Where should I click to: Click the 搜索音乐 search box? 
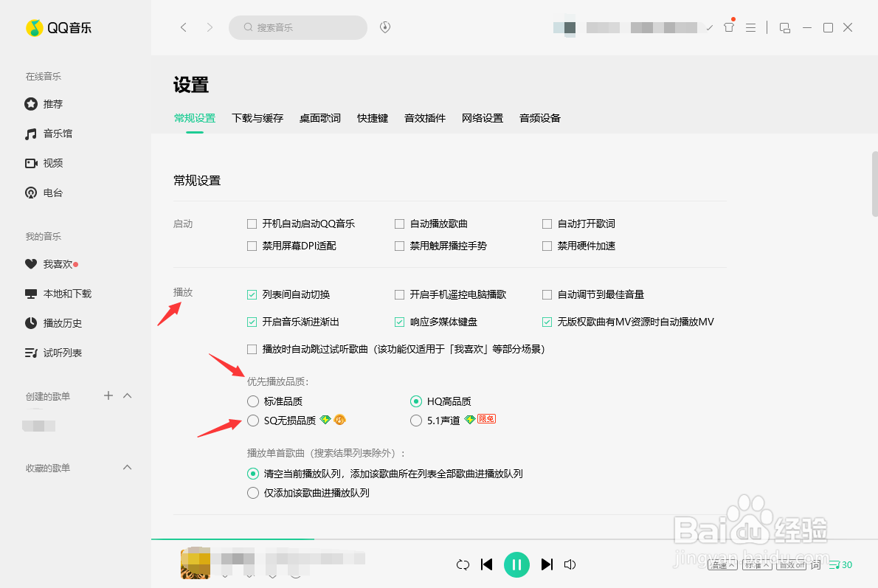click(x=298, y=27)
